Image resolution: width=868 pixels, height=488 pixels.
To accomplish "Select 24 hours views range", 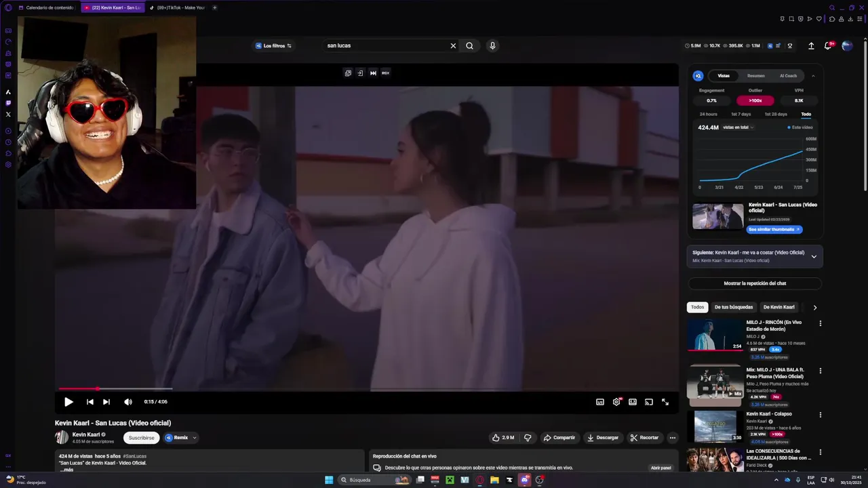I will pyautogui.click(x=708, y=114).
